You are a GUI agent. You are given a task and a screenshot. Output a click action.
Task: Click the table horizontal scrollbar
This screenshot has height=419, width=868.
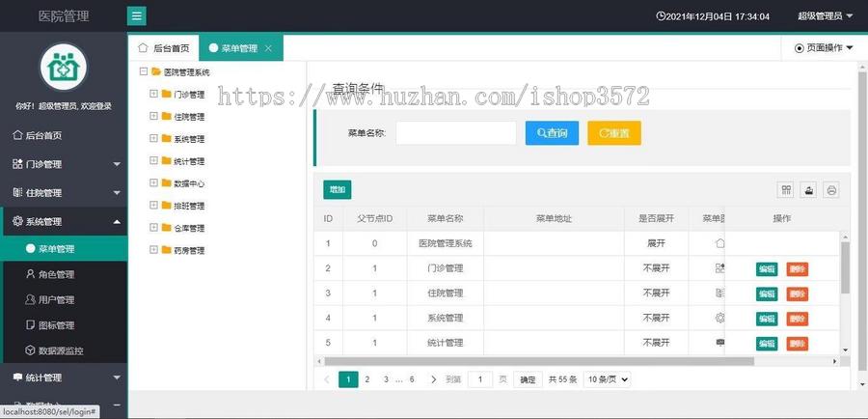click(539, 361)
